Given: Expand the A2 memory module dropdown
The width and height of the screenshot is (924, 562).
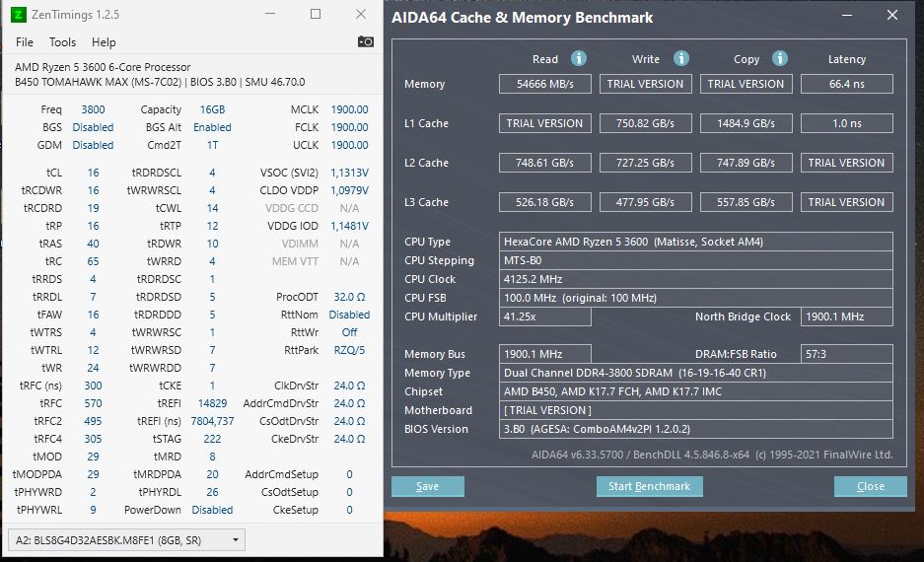Looking at the screenshot, I should (x=126, y=540).
